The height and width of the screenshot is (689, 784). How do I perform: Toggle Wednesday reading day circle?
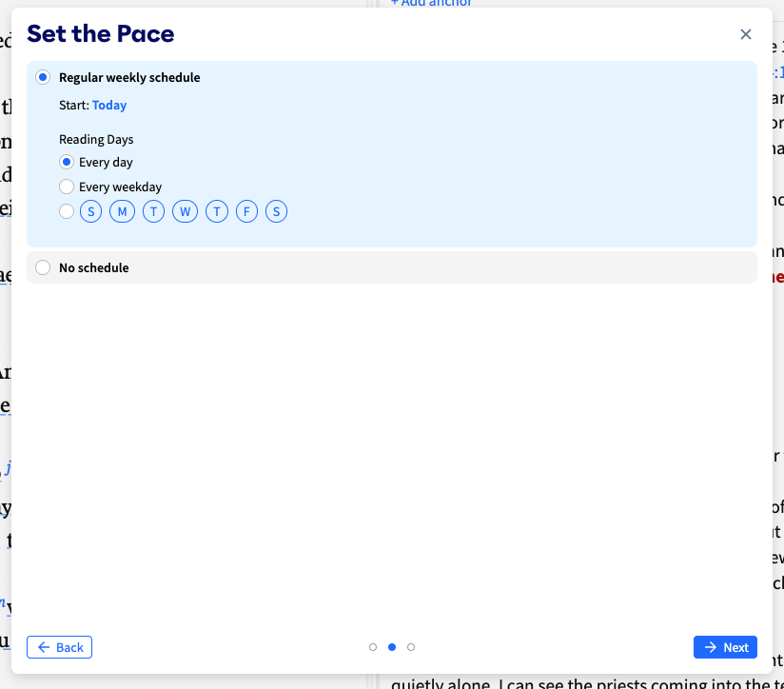pos(185,211)
